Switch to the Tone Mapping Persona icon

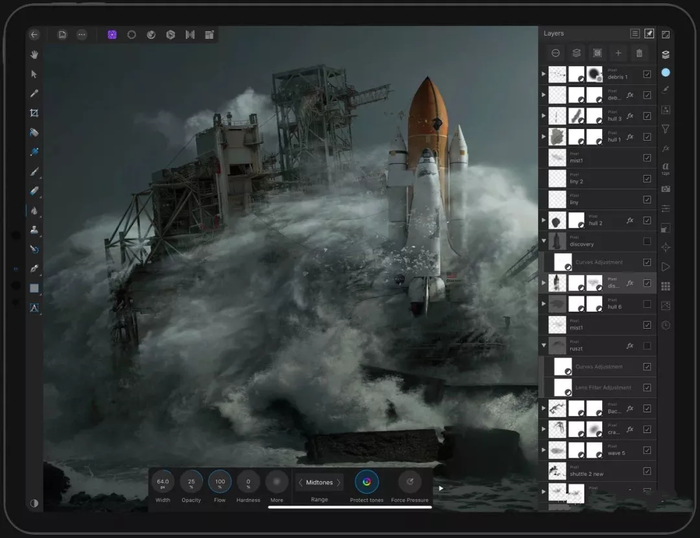(190, 34)
